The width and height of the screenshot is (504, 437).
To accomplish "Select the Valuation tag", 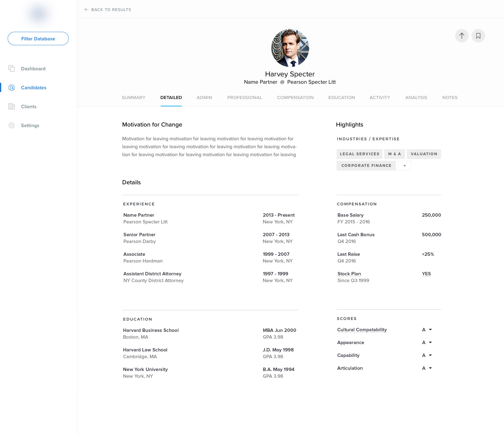I will pyautogui.click(x=424, y=154).
